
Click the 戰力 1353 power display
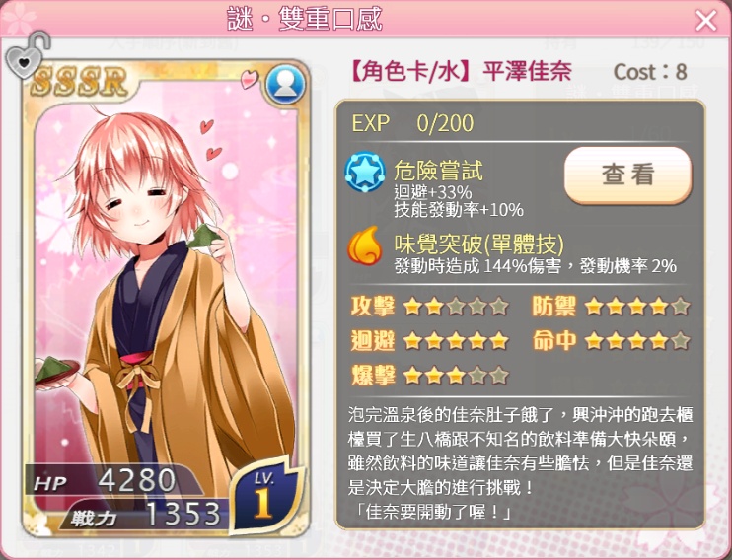click(146, 515)
